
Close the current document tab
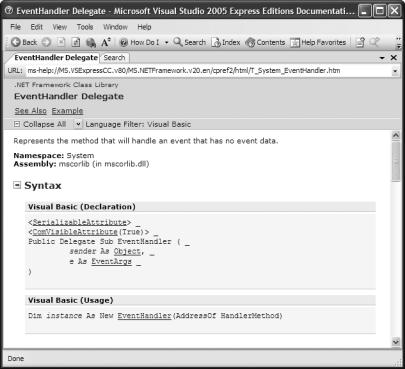394,58
